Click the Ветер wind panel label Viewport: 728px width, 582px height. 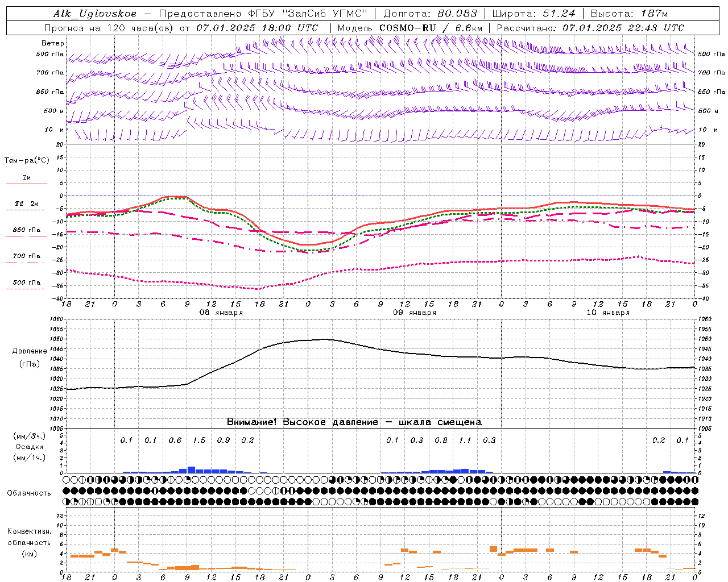point(53,43)
